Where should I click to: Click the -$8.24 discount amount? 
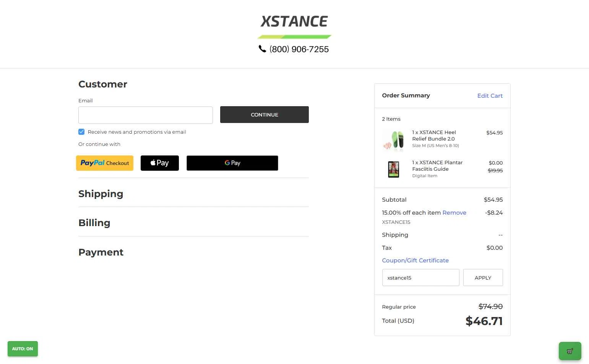494,213
